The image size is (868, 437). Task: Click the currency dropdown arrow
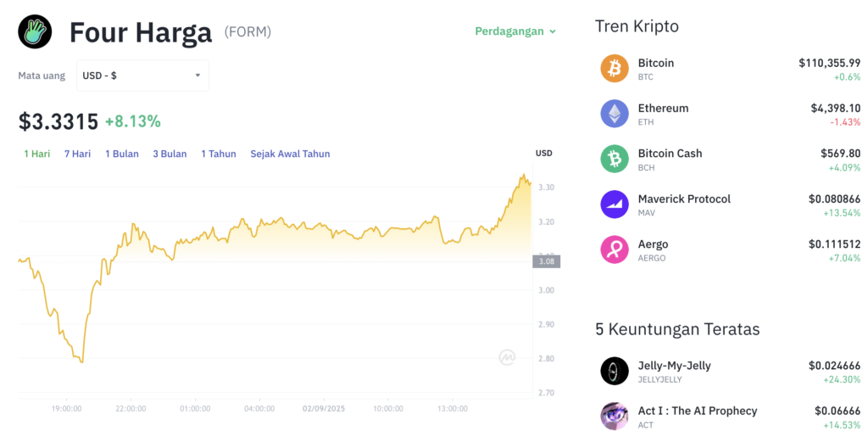click(x=198, y=76)
